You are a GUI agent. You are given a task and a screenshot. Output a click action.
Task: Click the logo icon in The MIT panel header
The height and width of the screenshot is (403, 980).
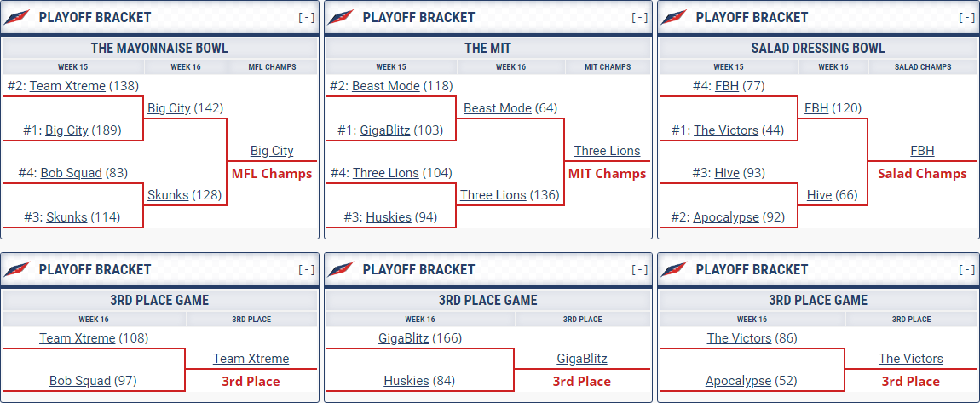click(x=342, y=17)
